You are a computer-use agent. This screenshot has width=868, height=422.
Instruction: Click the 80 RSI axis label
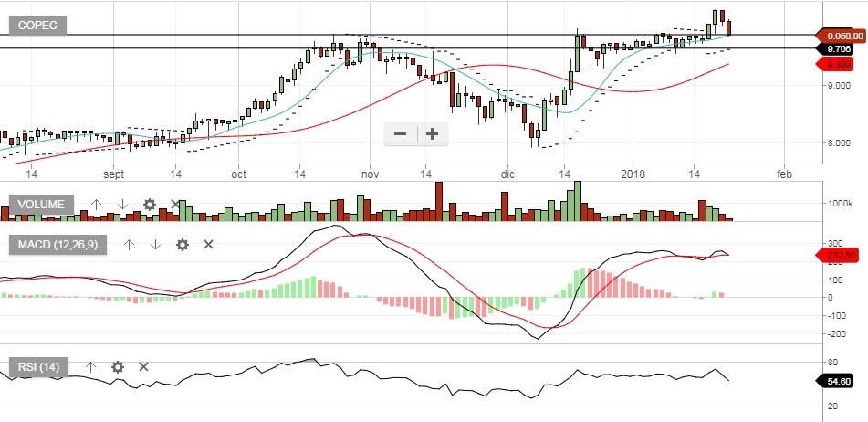coord(832,363)
